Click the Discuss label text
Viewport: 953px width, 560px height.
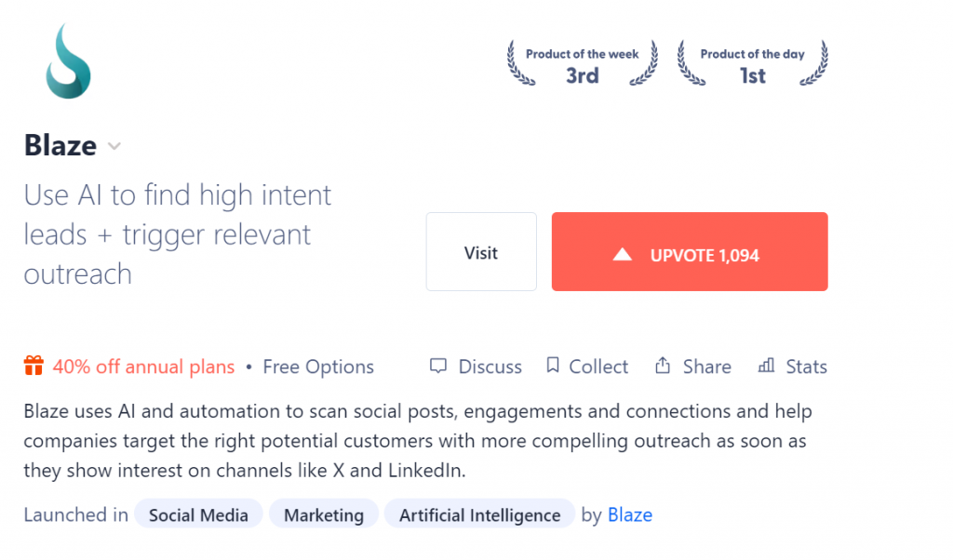tap(490, 367)
